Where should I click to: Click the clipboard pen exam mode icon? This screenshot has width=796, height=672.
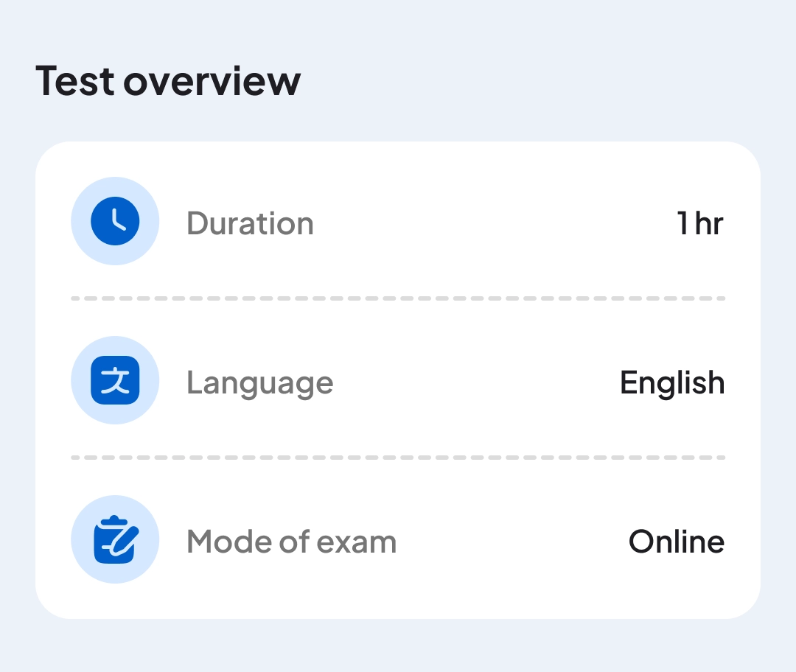point(115,539)
